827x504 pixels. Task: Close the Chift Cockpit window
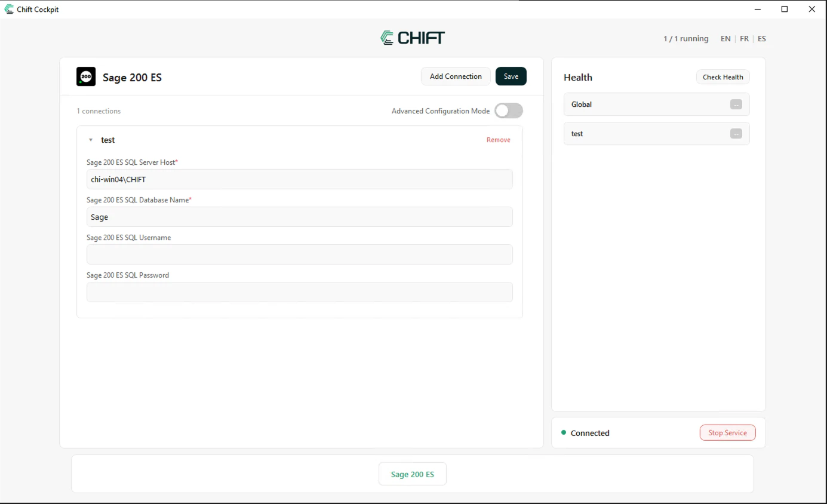click(x=811, y=9)
